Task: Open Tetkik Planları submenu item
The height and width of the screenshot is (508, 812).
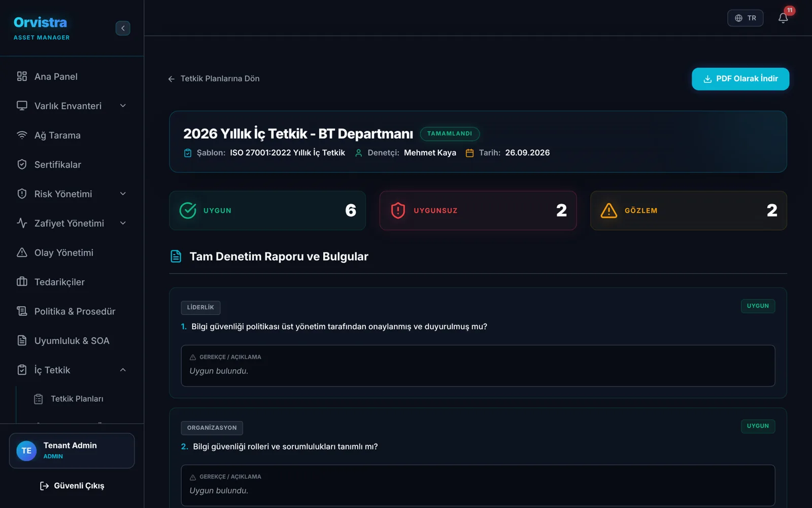Action: click(x=76, y=399)
